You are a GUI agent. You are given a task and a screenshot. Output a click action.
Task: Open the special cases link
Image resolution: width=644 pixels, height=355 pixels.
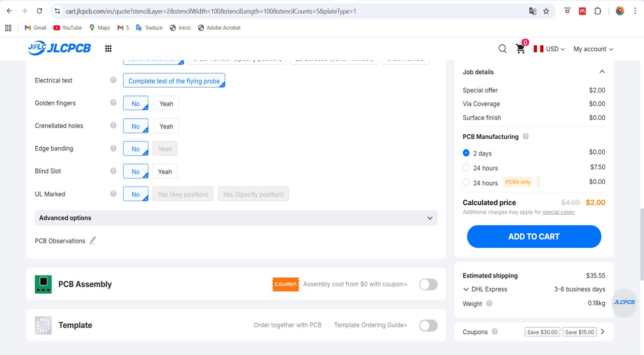click(x=558, y=212)
